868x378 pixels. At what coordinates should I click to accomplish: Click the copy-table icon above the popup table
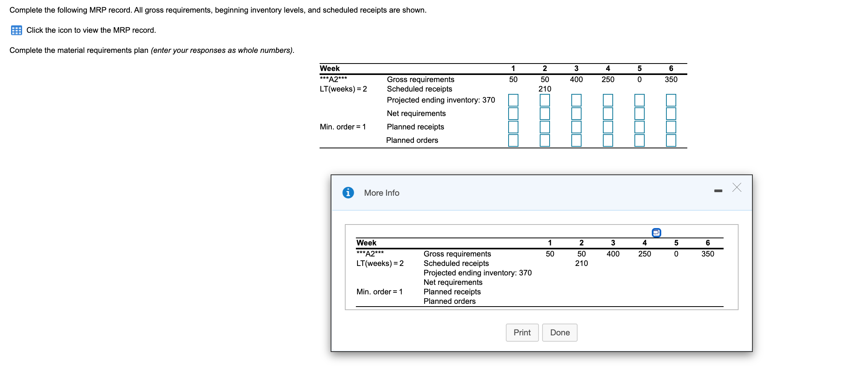(x=656, y=233)
